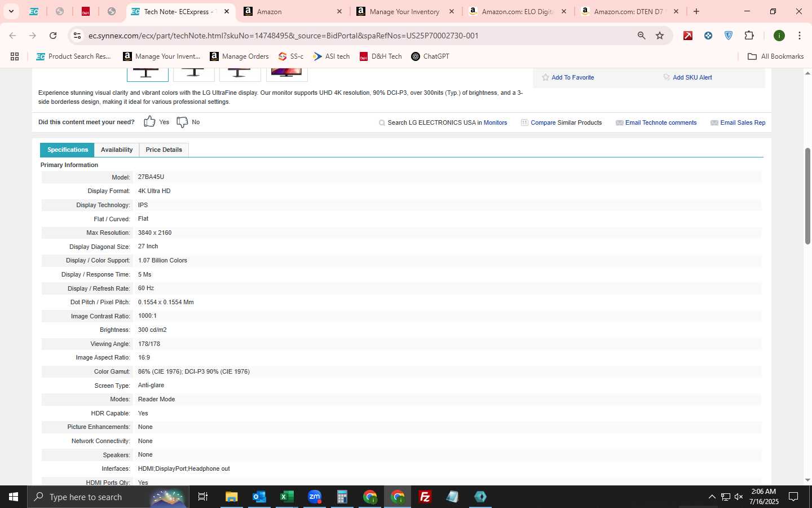Click the scrollbar down arrow
Viewport: 812px width, 508px height.
(x=807, y=480)
